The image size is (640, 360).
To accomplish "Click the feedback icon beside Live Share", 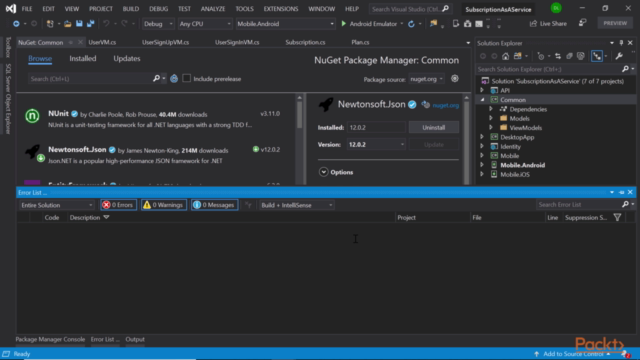I will point(582,23).
